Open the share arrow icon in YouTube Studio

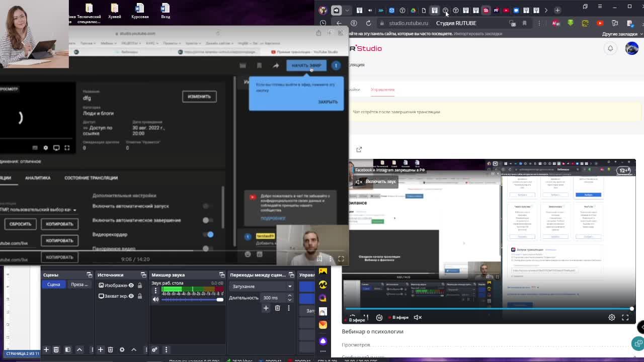(x=276, y=65)
